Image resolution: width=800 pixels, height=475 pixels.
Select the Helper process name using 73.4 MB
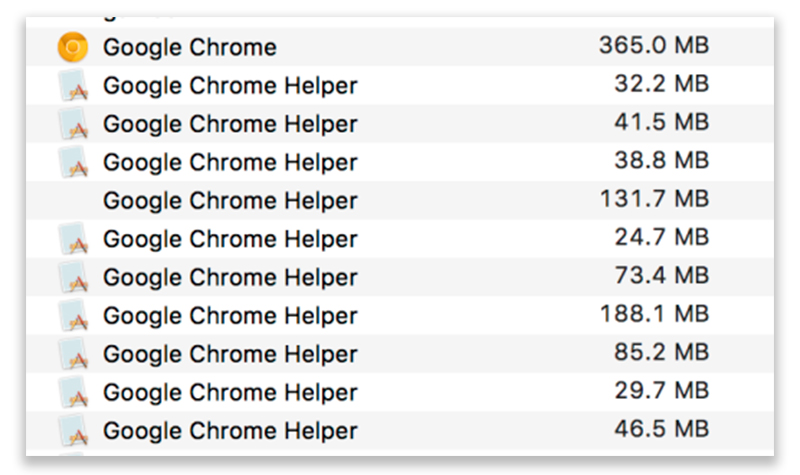(x=230, y=277)
